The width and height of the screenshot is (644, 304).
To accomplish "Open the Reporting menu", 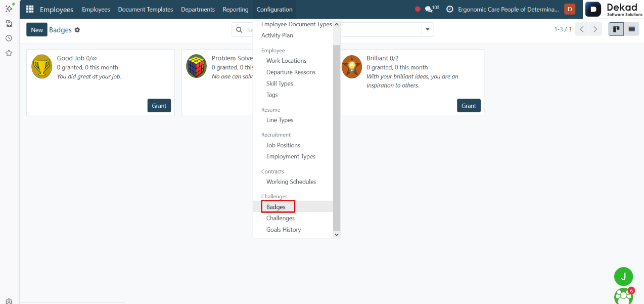I will click(x=236, y=9).
